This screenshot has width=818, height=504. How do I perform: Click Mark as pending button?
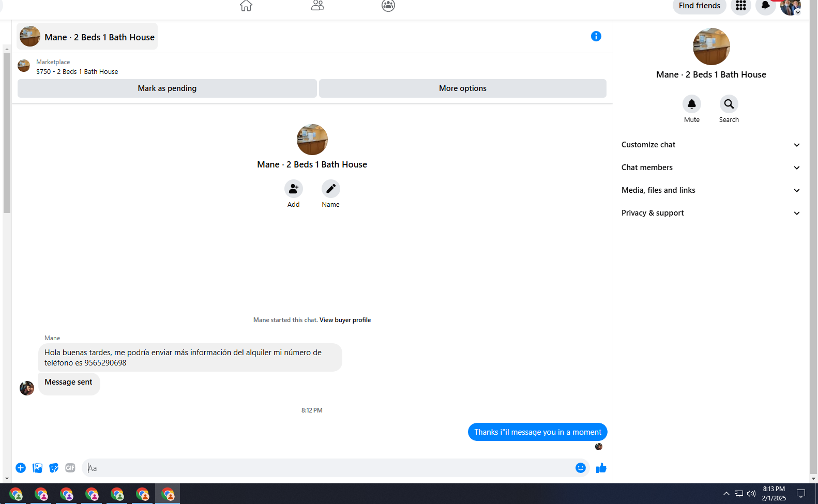click(x=167, y=88)
